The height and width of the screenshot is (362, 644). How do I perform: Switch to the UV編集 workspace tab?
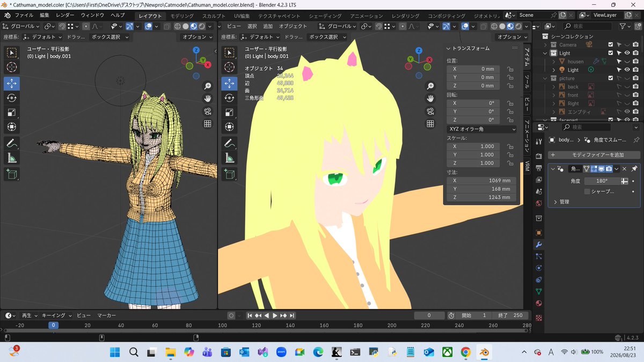(241, 16)
